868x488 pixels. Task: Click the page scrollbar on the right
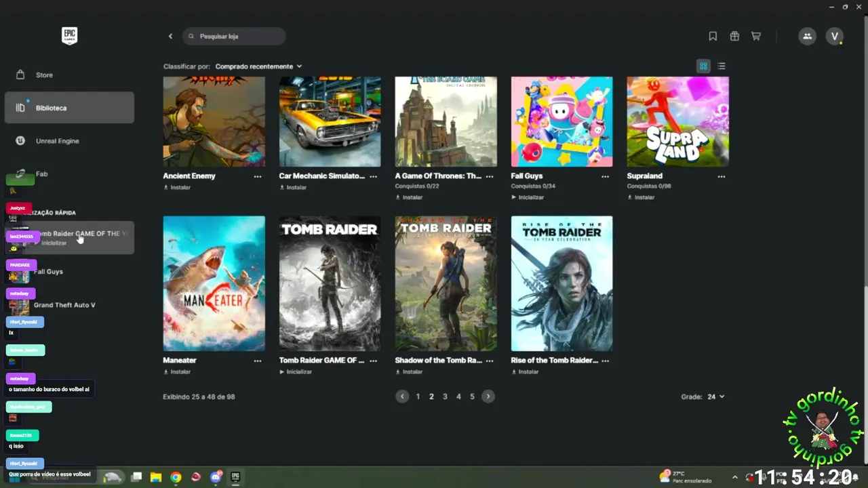click(865, 376)
